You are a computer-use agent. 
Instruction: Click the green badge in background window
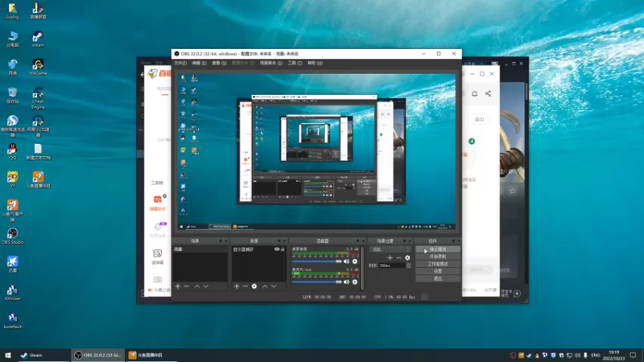[472, 142]
